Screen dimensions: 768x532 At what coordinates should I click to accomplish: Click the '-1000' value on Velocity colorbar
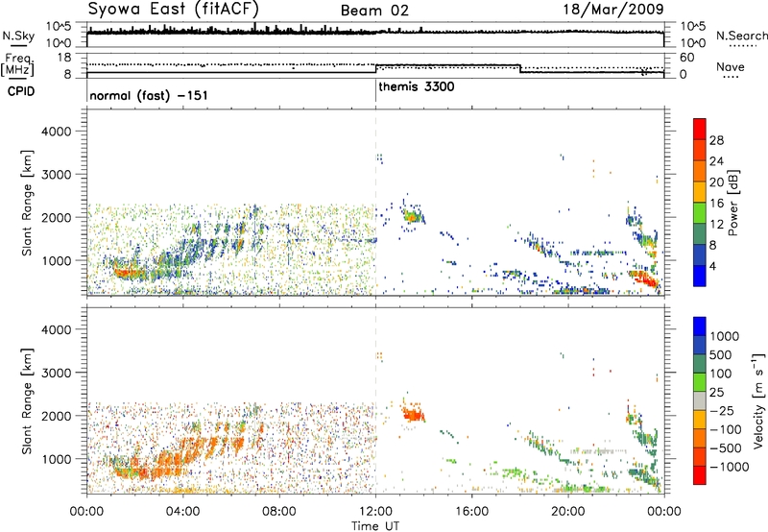729,467
